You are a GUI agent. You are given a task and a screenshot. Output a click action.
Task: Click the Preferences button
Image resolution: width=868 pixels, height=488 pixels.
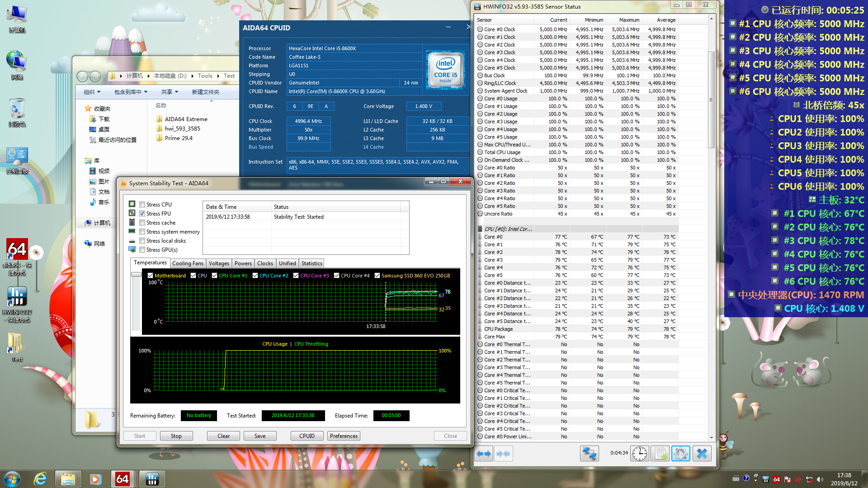coord(344,436)
